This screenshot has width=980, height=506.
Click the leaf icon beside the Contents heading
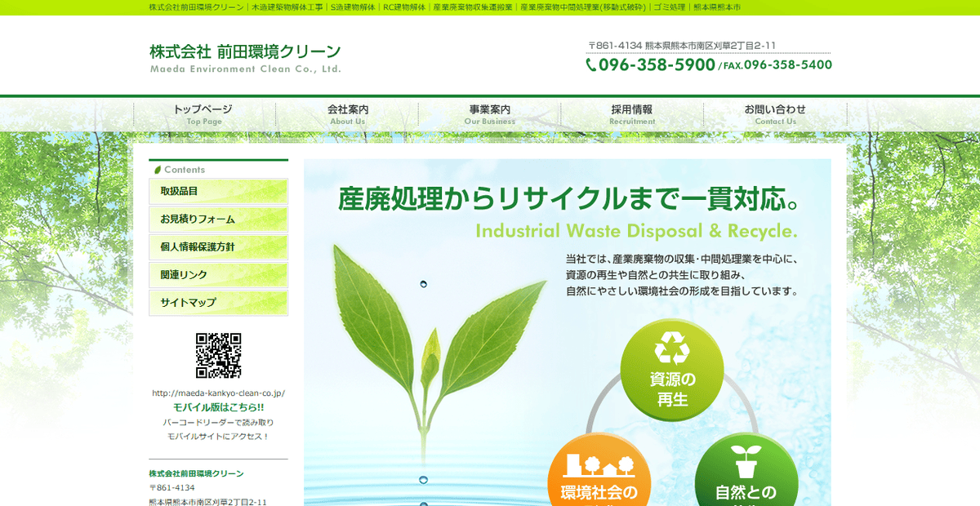pos(157,168)
